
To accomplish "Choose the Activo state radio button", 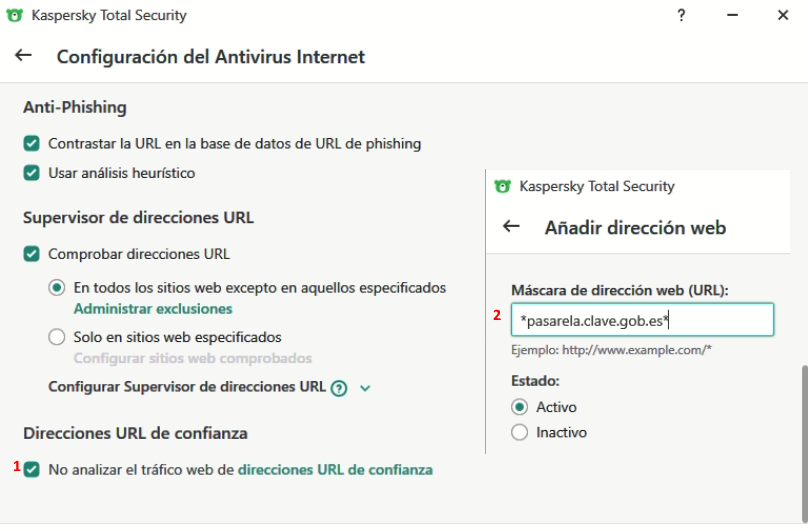I will pyautogui.click(x=519, y=407).
